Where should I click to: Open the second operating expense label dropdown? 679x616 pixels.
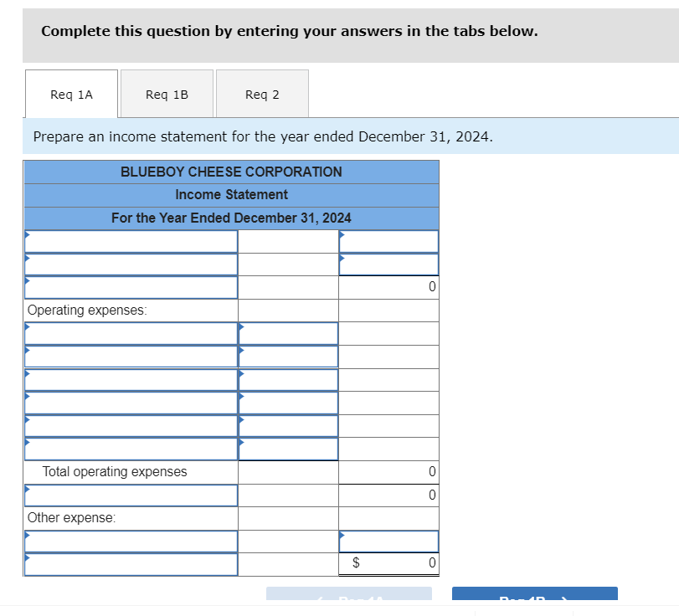pyautogui.click(x=131, y=356)
